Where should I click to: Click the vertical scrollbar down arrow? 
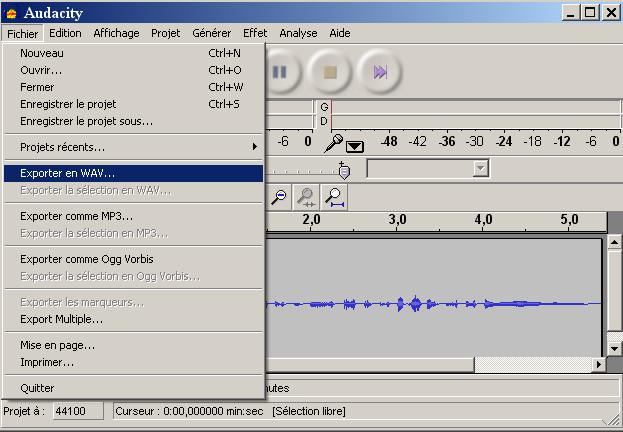pyautogui.click(x=615, y=348)
